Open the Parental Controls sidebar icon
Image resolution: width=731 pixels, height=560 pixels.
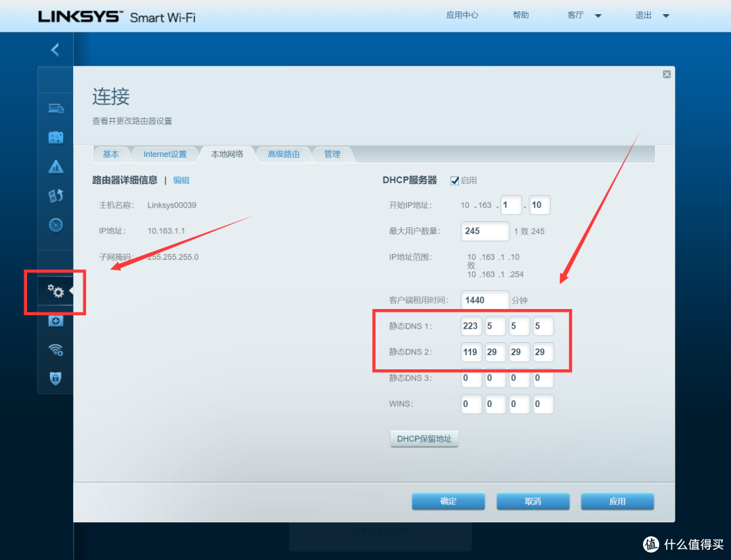[56, 166]
